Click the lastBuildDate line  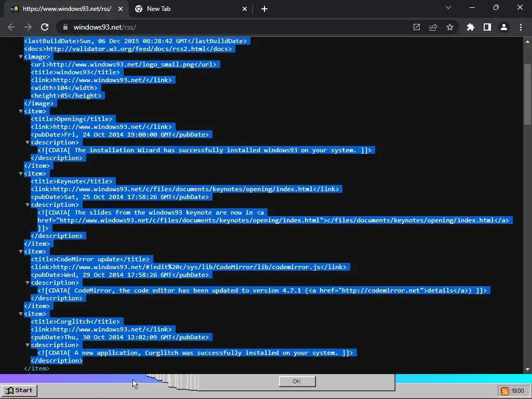pyautogui.click(x=136, y=41)
